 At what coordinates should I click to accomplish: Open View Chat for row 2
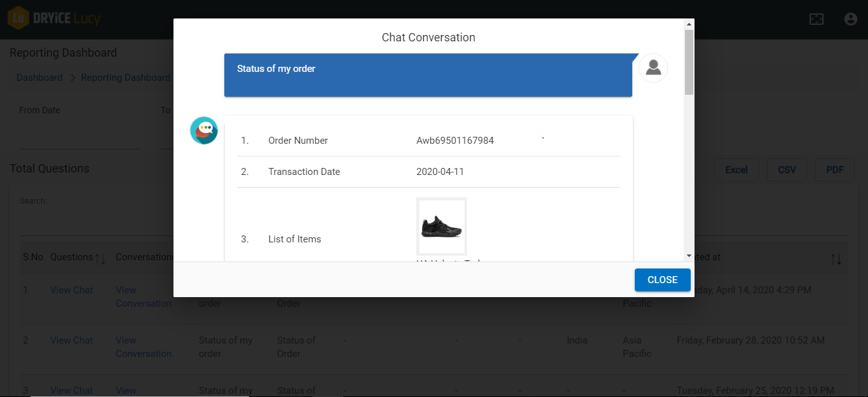[72, 340]
